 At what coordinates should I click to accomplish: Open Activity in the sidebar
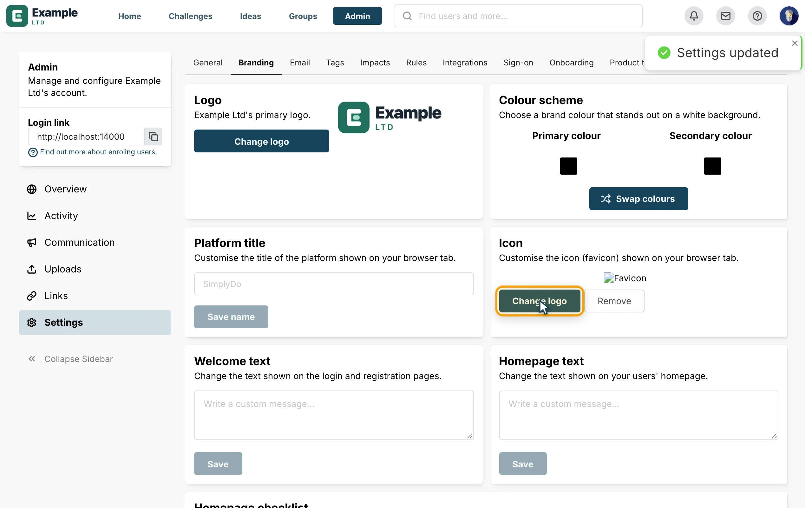tap(95, 216)
